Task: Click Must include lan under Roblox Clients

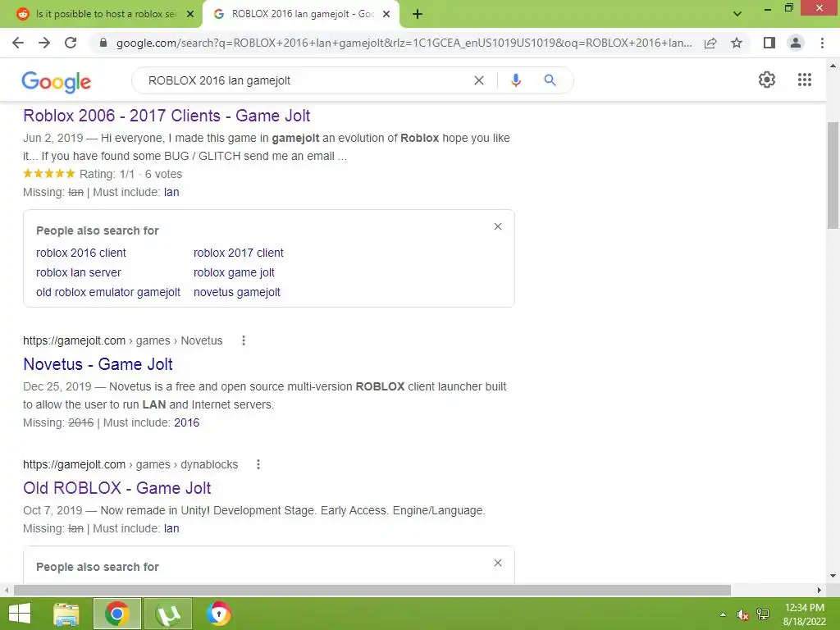Action: [x=171, y=192]
